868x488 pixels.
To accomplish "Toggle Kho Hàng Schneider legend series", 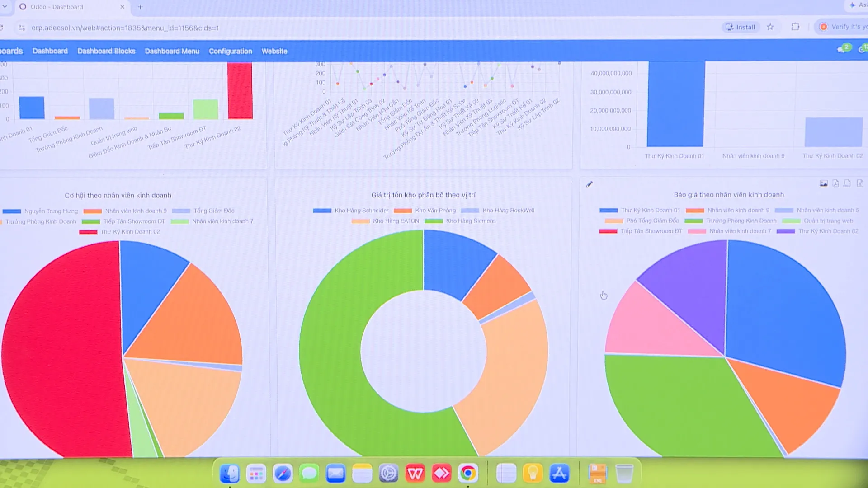I will tap(350, 211).
